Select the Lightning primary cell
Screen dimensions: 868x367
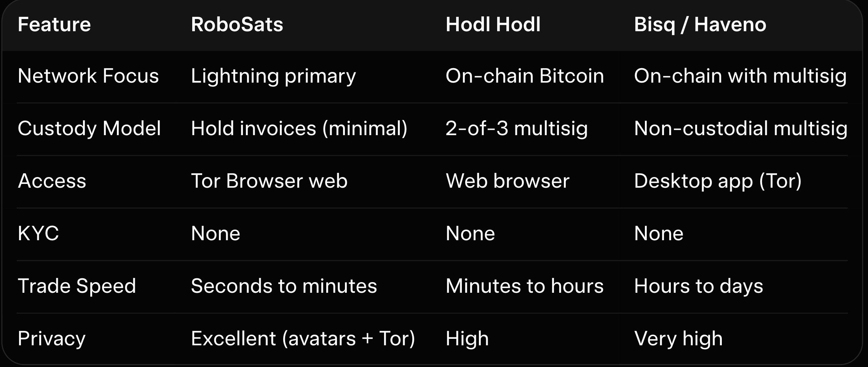pos(273,76)
